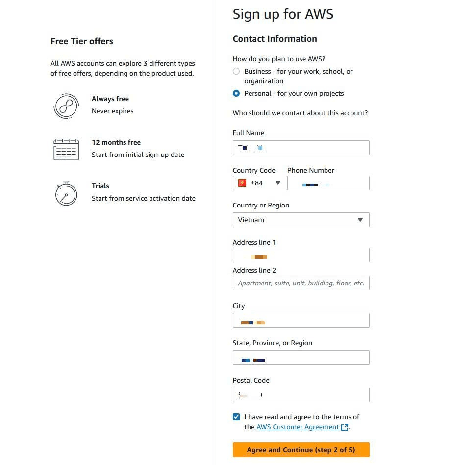Image resolution: width=476 pixels, height=465 pixels.
Task: Uncheck the AWS Customer Agreement checkbox
Action: [x=237, y=417]
